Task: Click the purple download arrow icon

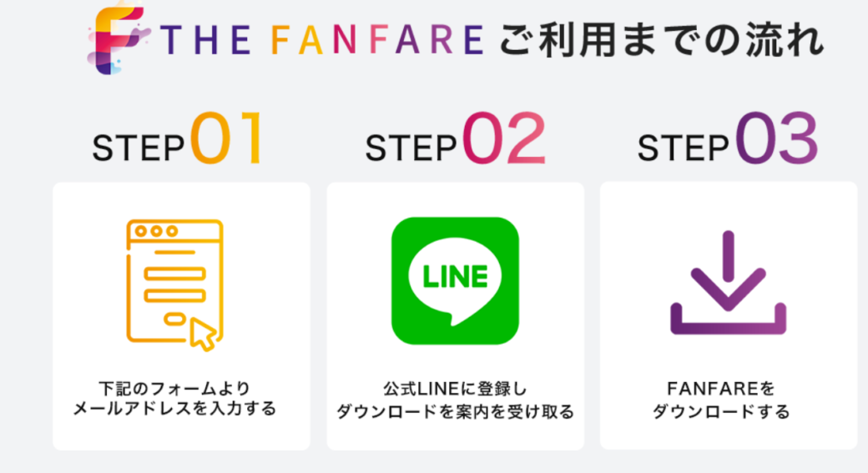Action: (x=729, y=282)
